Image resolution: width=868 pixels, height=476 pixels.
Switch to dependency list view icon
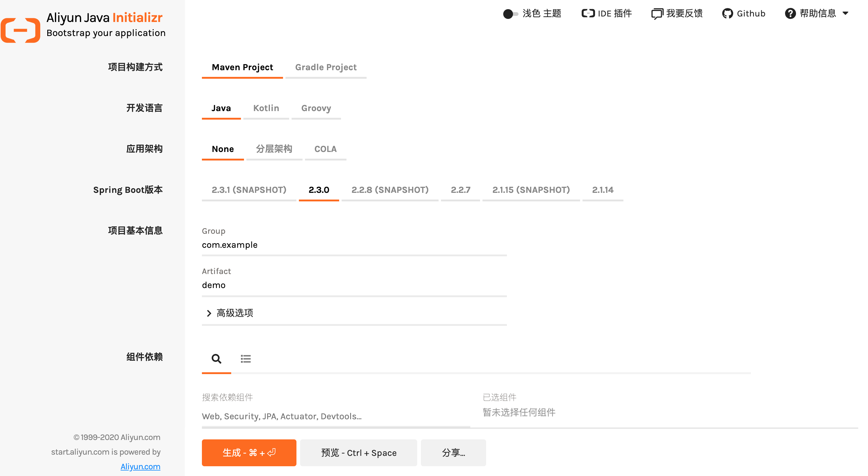click(246, 359)
